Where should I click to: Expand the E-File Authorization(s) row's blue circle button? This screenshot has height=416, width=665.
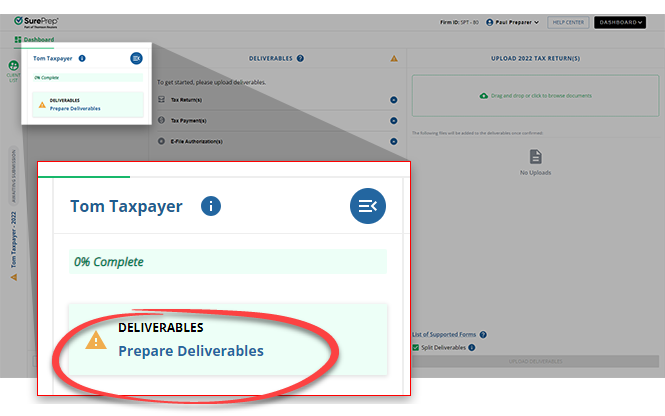click(x=394, y=141)
